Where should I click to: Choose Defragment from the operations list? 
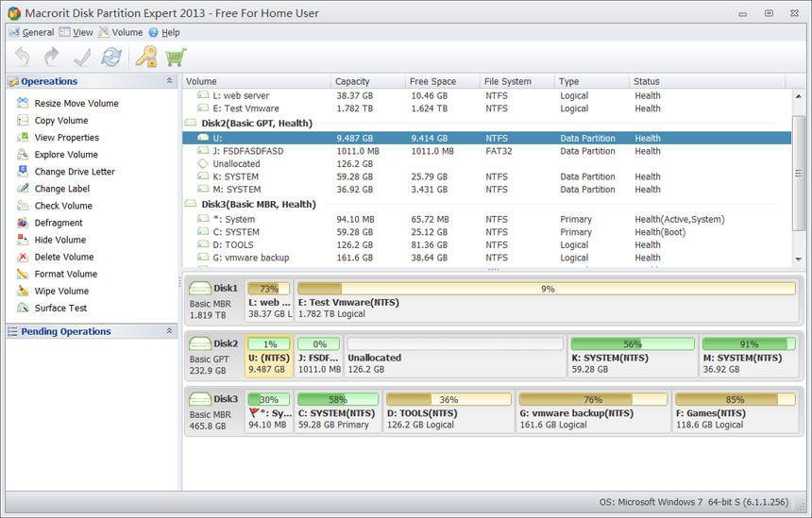click(59, 223)
